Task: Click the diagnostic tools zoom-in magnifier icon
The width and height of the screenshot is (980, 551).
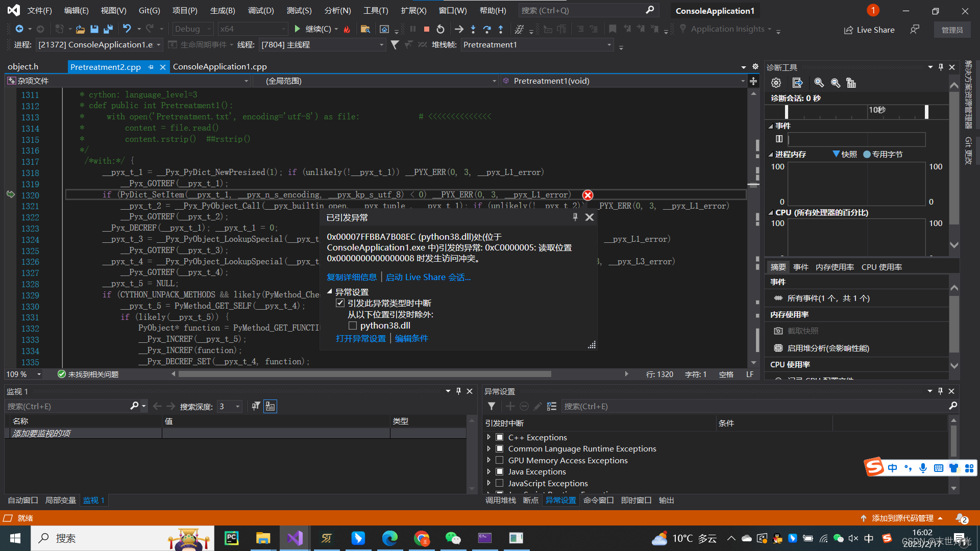Action: (819, 83)
